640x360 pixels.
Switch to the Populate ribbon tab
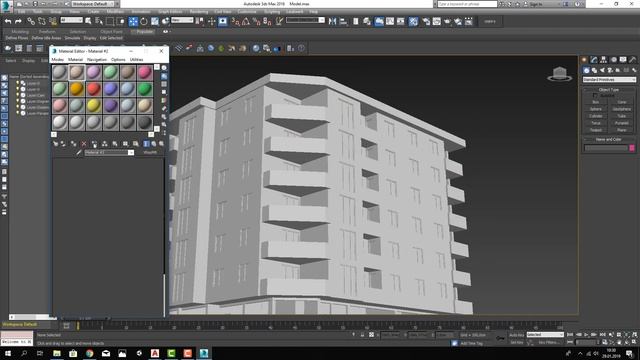coord(144,31)
